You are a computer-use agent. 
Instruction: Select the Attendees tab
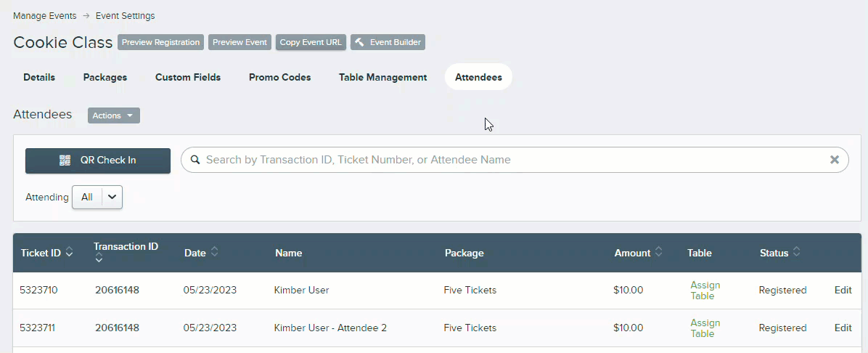(x=478, y=78)
